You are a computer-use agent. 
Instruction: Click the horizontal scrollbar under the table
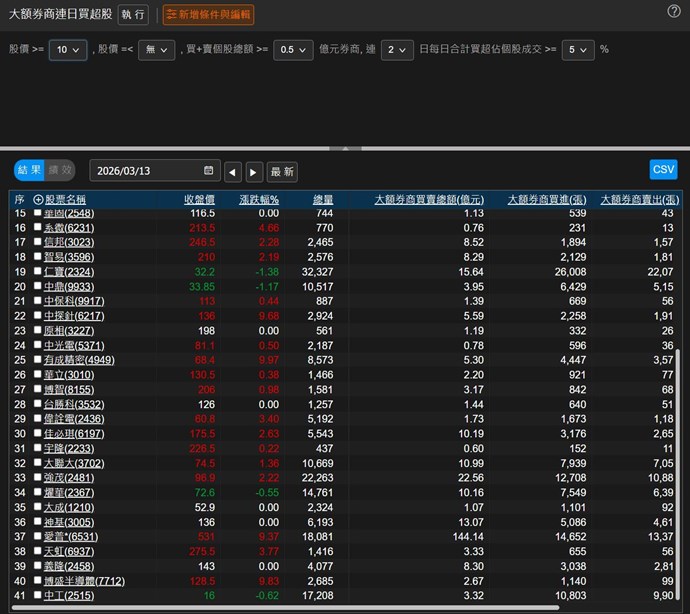coord(285,608)
